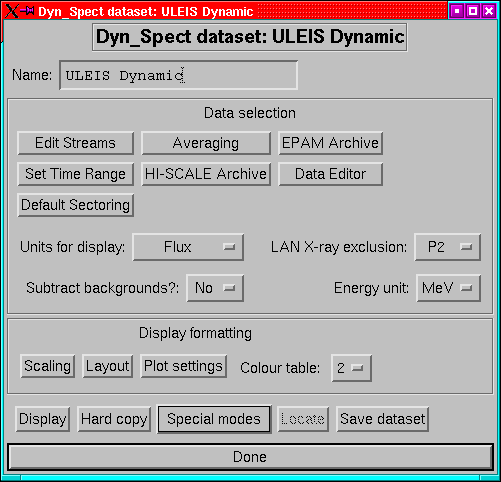
Task: Change the Subtract backgrounds option menu
Action: click(x=215, y=288)
